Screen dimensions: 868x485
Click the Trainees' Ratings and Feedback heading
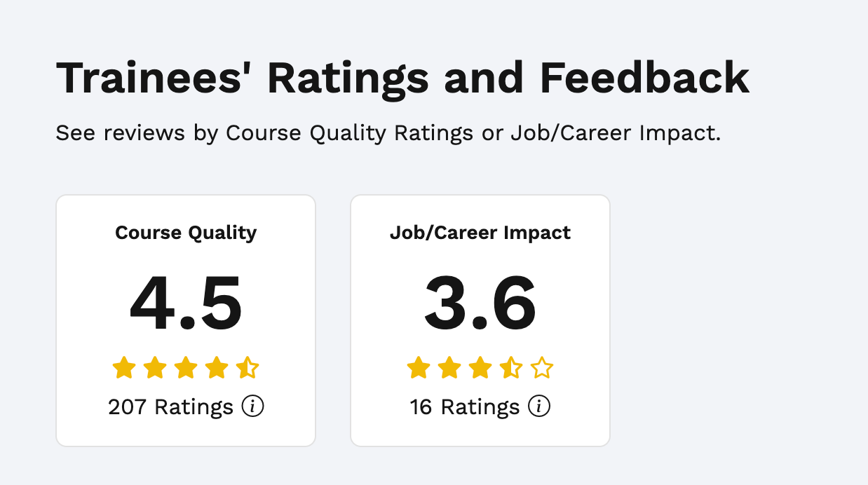pyautogui.click(x=402, y=78)
